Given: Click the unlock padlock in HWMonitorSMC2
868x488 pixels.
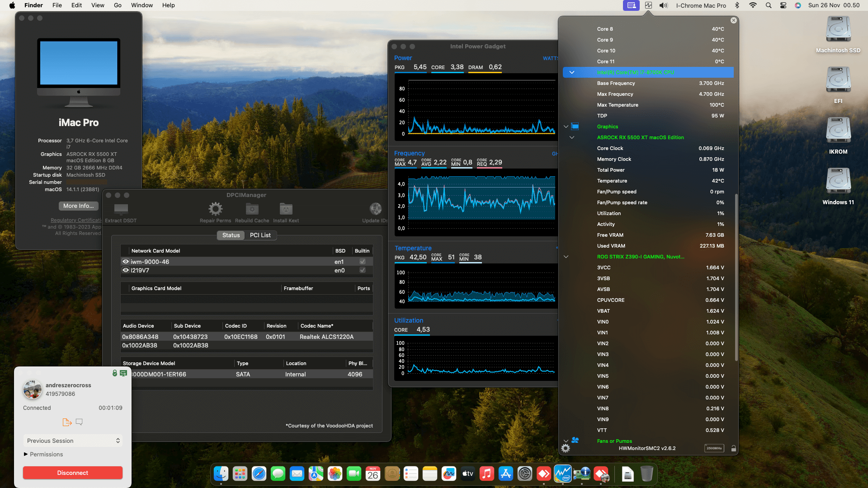Looking at the screenshot, I should point(734,448).
